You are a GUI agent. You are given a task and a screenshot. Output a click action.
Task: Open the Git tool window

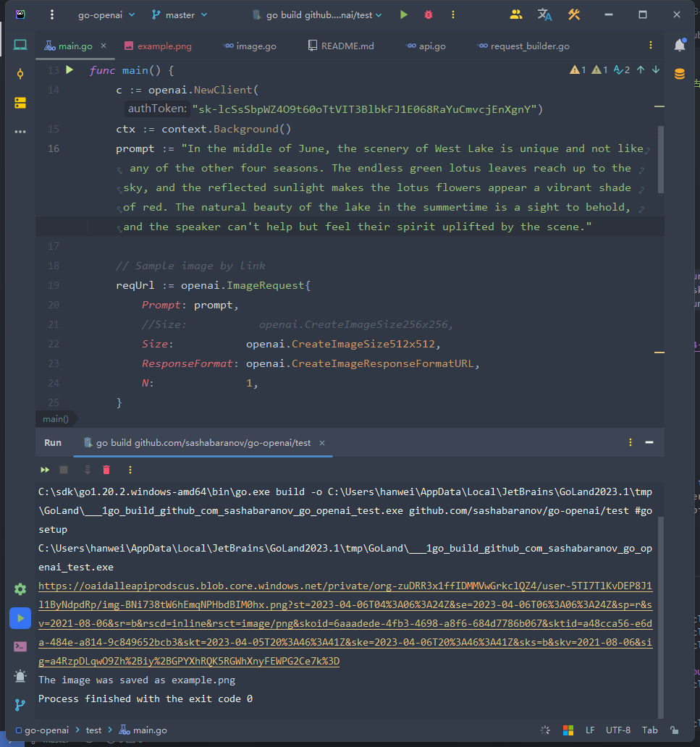pos(20,704)
